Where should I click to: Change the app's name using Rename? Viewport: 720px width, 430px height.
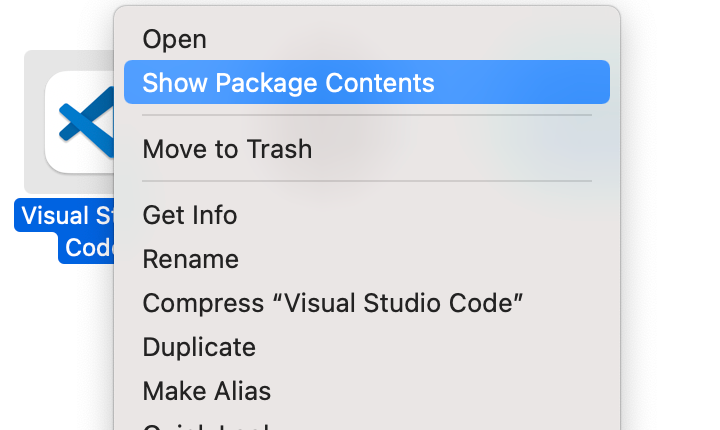tap(190, 259)
